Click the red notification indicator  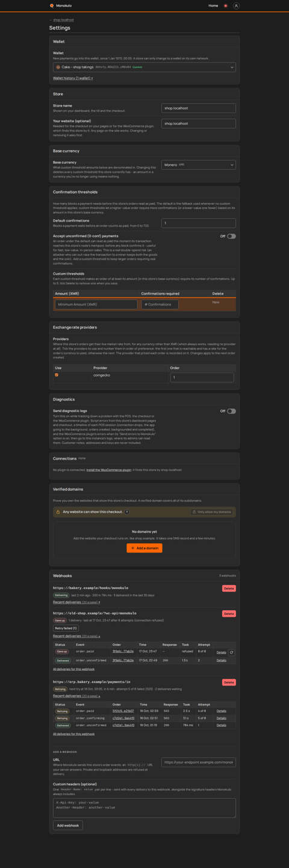coord(226,5)
